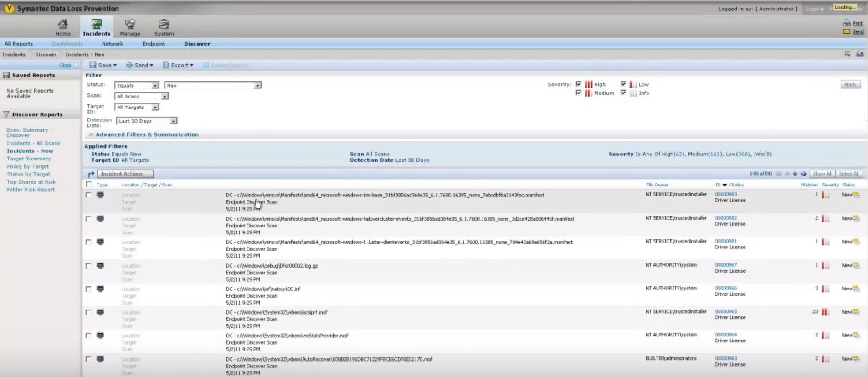Click the Symantec logo icon
The height and width of the screenshot is (377, 868).
click(9, 9)
